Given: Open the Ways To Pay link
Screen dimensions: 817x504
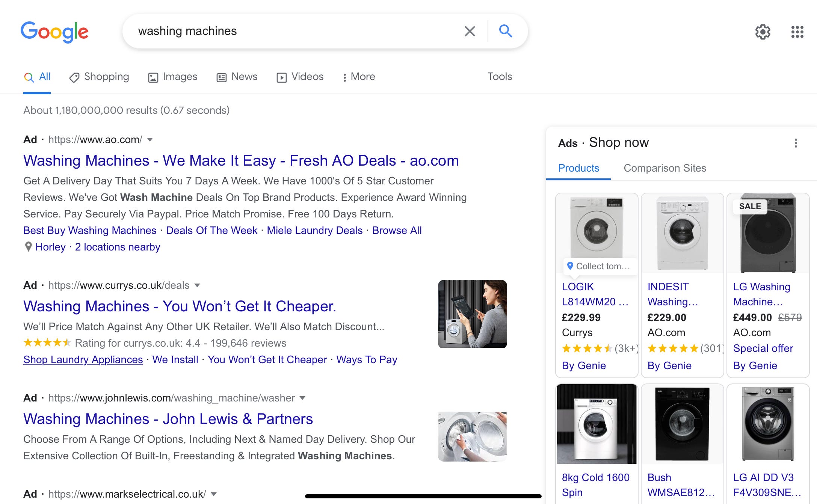Looking at the screenshot, I should pyautogui.click(x=367, y=360).
